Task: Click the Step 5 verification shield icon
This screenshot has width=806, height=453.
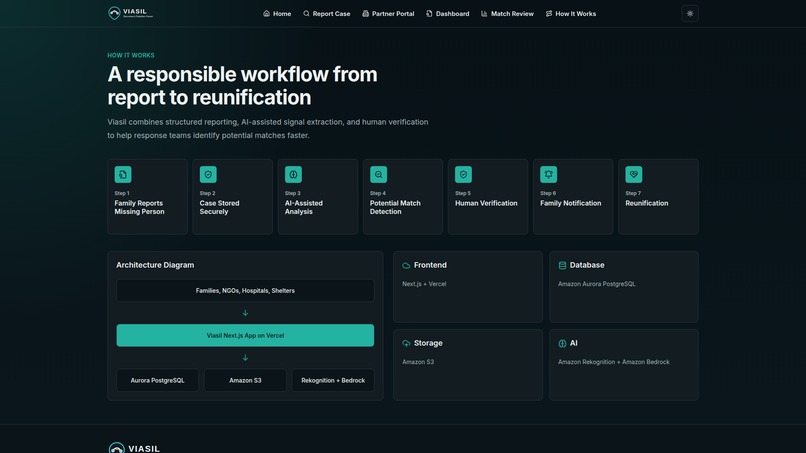Action: (463, 174)
